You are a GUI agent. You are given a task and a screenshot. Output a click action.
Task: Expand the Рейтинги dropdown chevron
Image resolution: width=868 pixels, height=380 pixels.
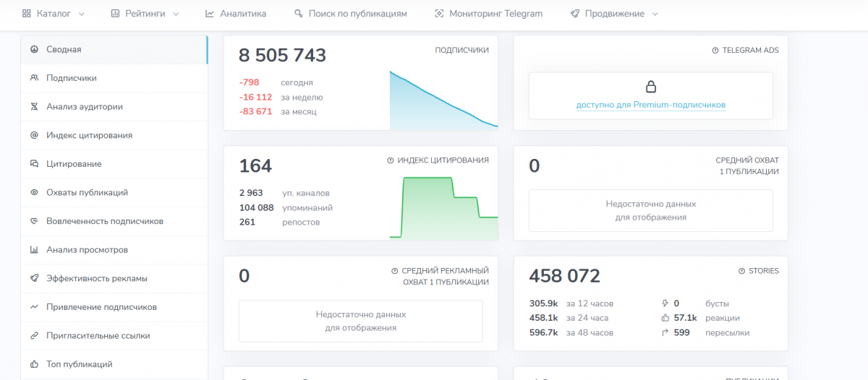[x=176, y=14]
